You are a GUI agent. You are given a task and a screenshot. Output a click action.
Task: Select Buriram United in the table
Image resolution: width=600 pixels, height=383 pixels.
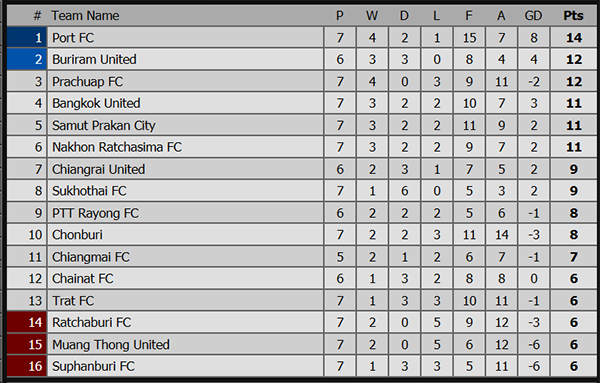pyautogui.click(x=94, y=59)
